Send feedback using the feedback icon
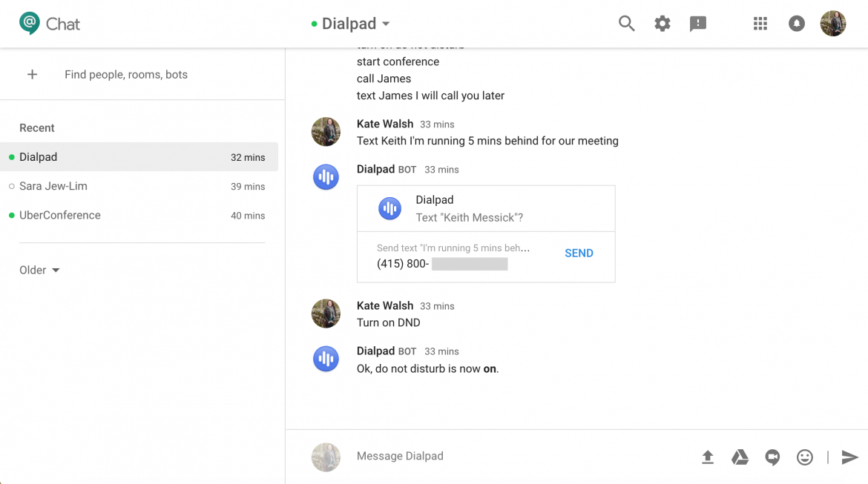868x484 pixels. coord(697,23)
